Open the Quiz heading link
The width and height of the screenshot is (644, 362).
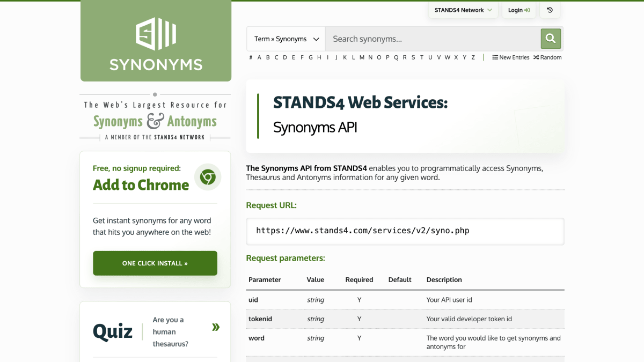coord(113,331)
